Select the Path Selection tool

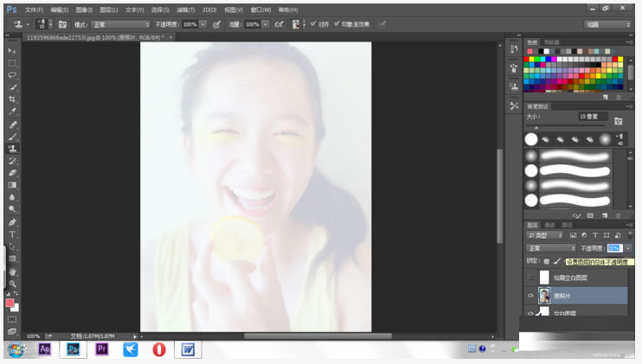pyautogui.click(x=12, y=246)
